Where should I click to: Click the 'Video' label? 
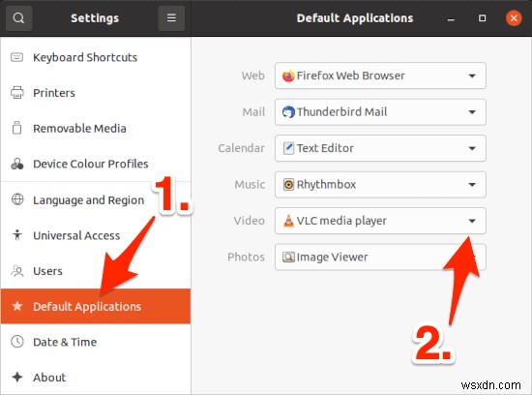coord(249,221)
